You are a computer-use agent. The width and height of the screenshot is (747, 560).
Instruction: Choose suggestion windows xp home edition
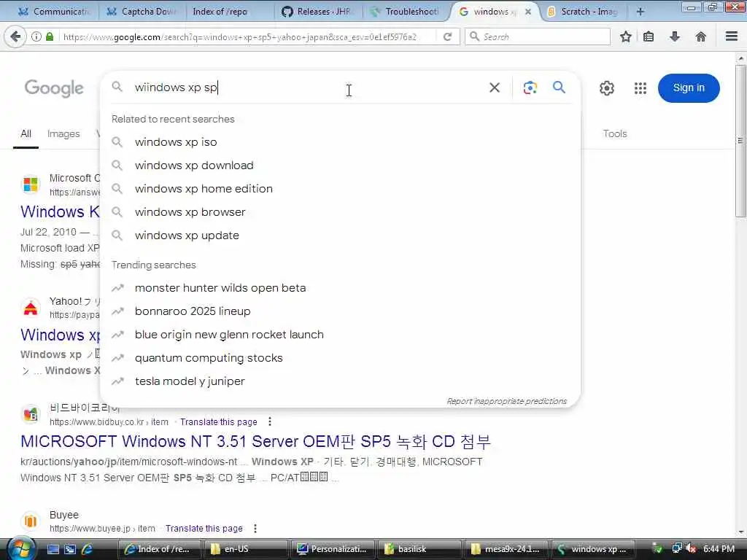(340, 189)
